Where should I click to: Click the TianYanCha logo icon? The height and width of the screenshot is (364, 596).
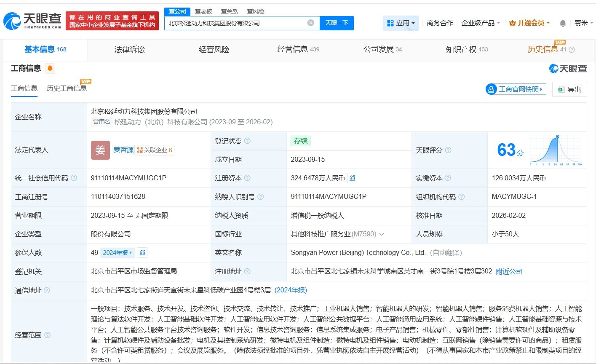click(13, 21)
